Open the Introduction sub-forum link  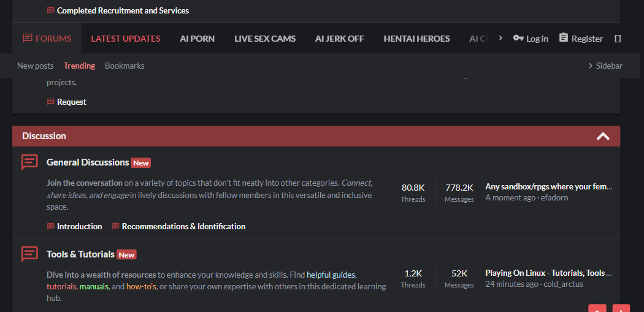coord(79,226)
